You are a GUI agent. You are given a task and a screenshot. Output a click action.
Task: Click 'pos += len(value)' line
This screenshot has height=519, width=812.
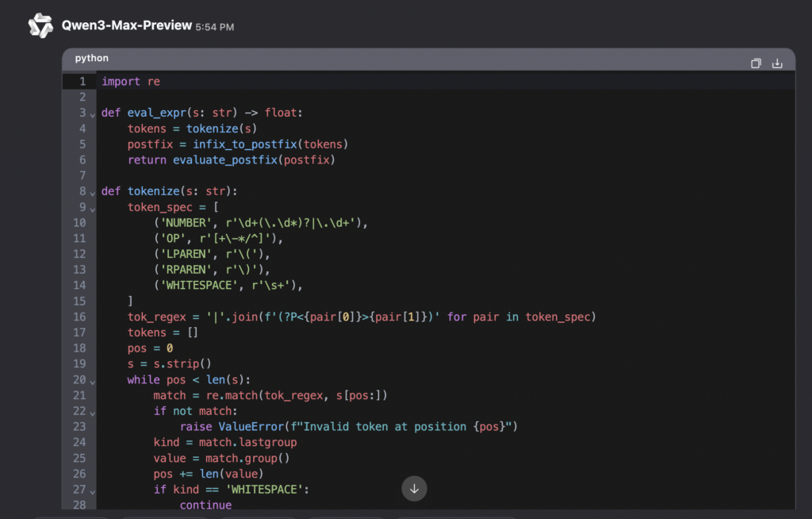(209, 474)
